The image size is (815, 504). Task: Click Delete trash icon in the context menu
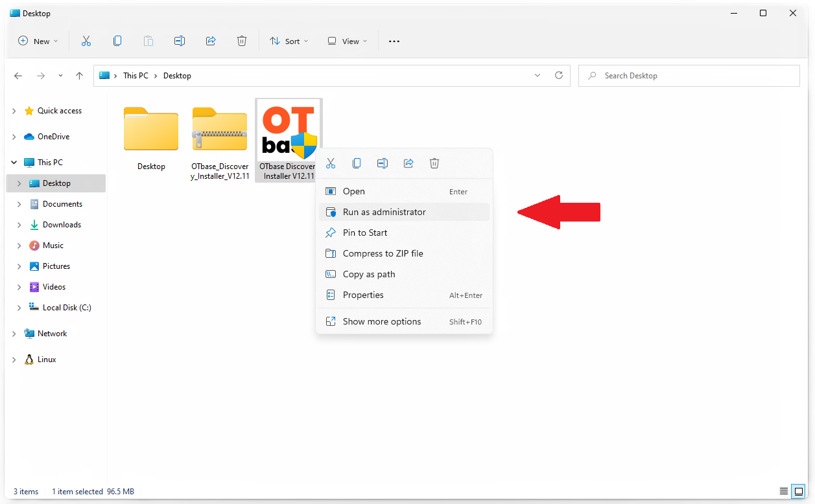click(x=434, y=163)
